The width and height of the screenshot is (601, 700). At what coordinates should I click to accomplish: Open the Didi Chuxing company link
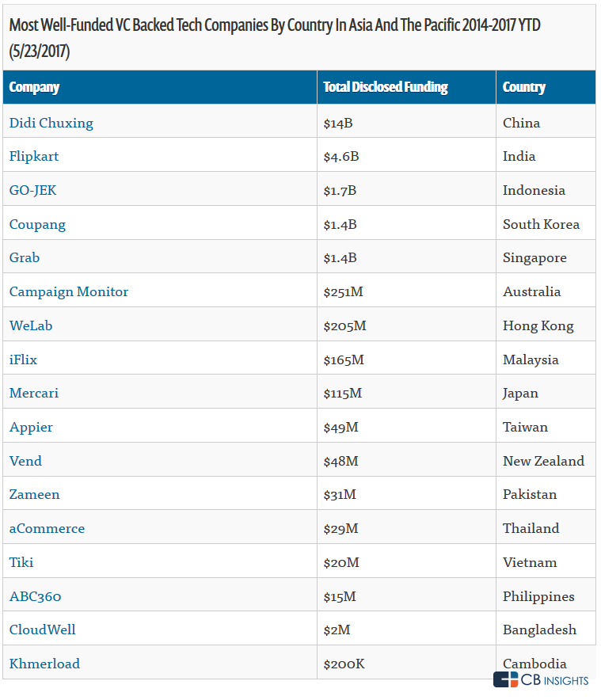tap(51, 123)
